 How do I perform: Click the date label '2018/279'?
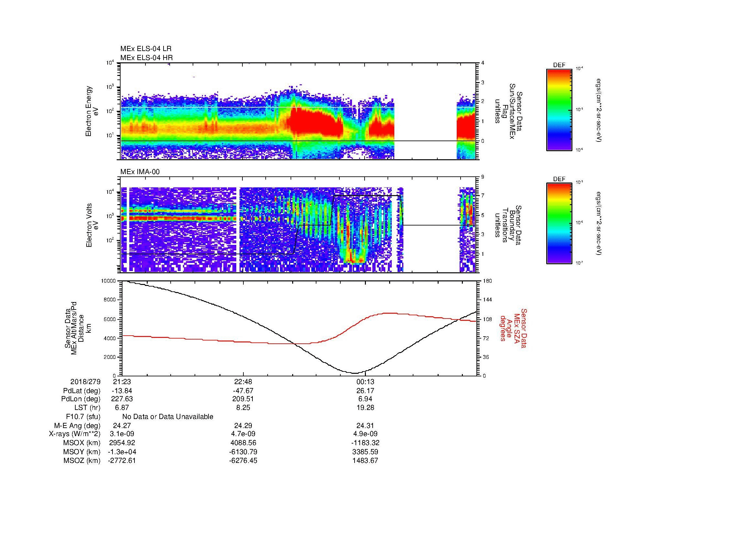(x=85, y=382)
